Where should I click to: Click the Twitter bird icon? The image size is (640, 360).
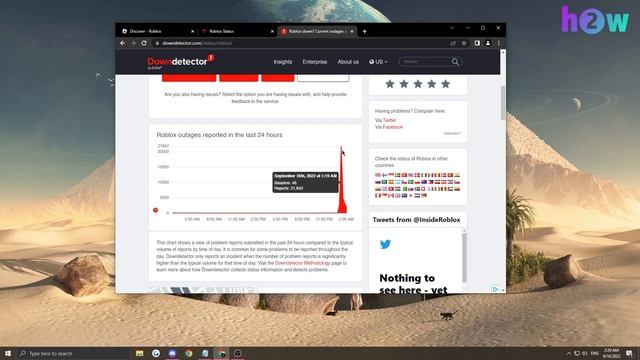[x=385, y=244]
